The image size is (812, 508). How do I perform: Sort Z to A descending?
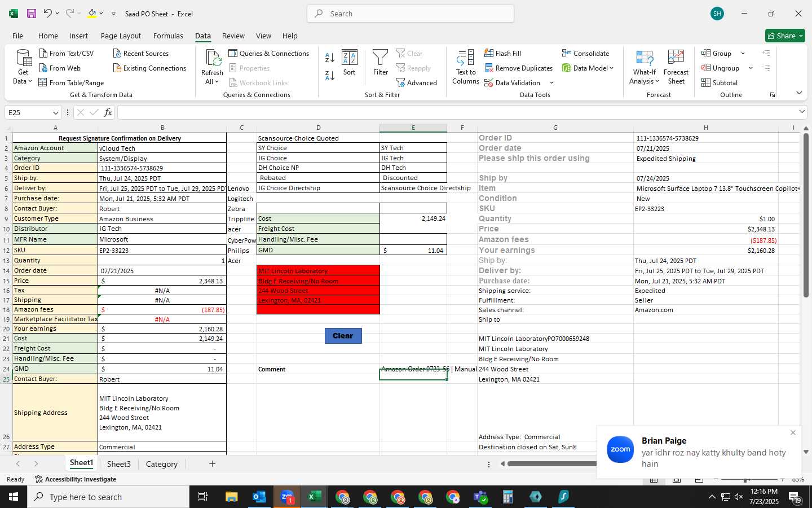pos(330,75)
